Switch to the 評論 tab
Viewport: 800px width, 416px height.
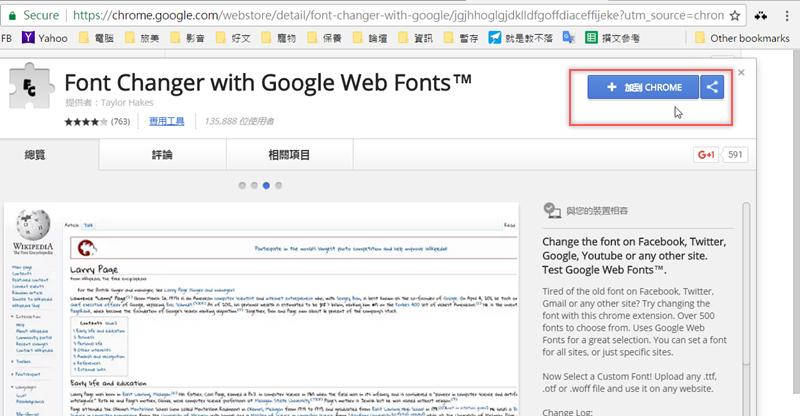pos(160,155)
